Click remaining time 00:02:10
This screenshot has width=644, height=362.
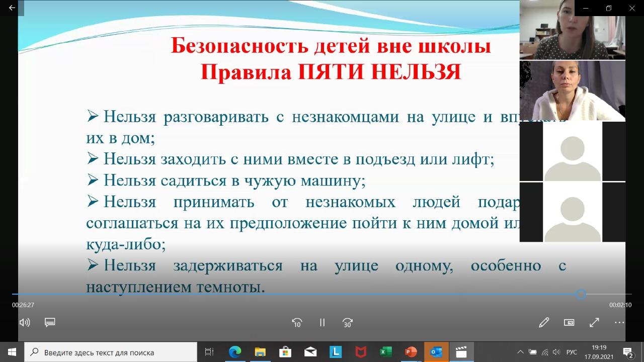coord(620,305)
